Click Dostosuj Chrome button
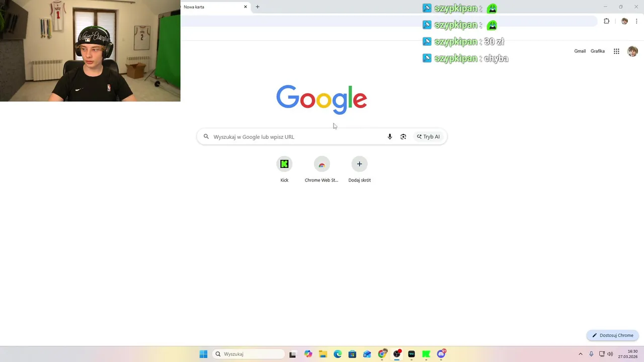Screen dimensions: 644x362 point(613,335)
